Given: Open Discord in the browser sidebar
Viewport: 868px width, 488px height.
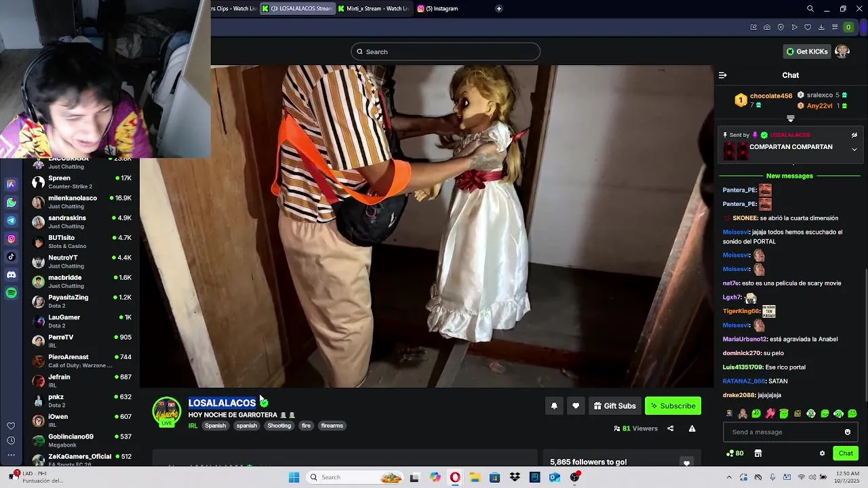Looking at the screenshot, I should (12, 275).
